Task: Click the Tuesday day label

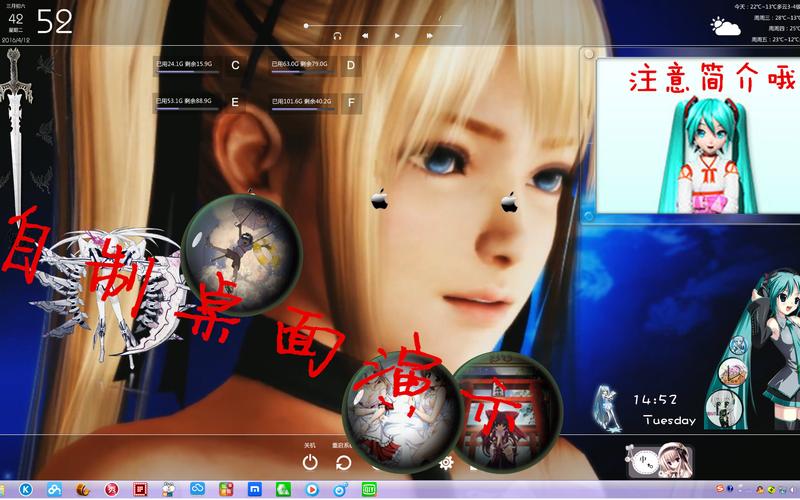Action: [x=669, y=420]
